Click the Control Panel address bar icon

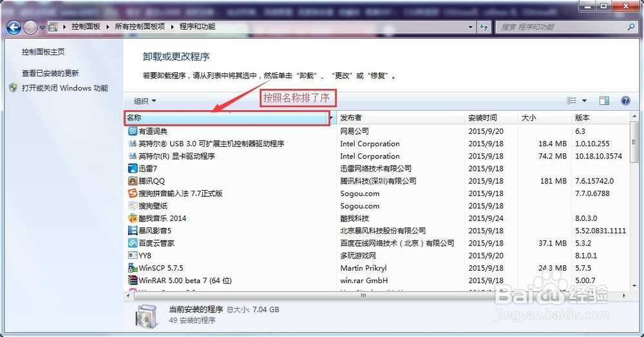(x=53, y=27)
